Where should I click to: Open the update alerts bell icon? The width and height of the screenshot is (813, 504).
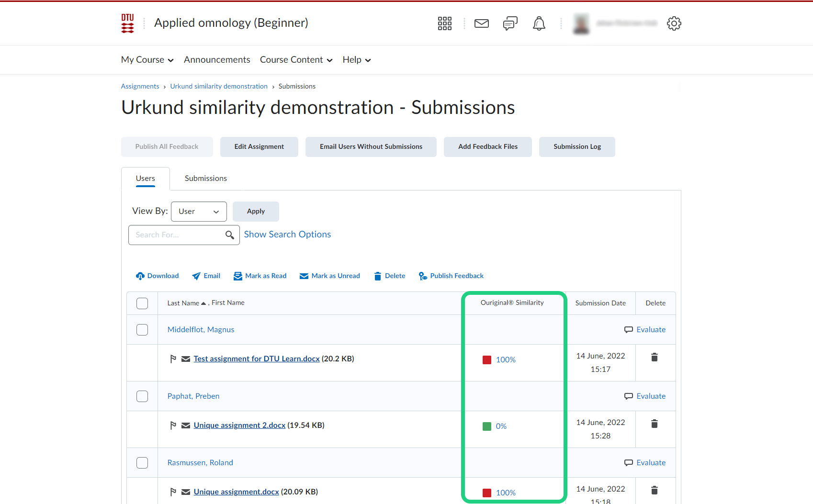(539, 23)
